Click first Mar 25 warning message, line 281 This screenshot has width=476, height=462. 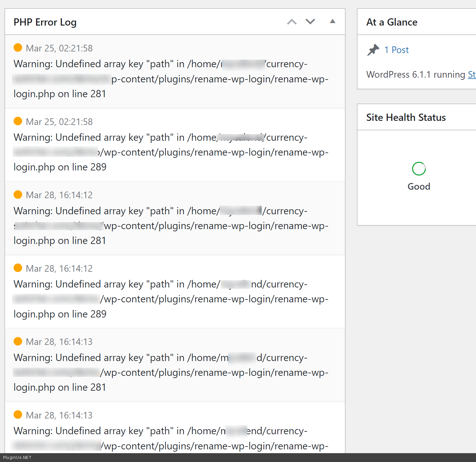pos(171,79)
